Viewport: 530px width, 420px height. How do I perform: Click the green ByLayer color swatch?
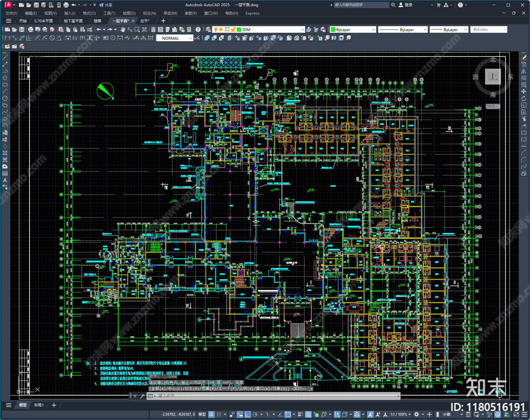coord(333,29)
